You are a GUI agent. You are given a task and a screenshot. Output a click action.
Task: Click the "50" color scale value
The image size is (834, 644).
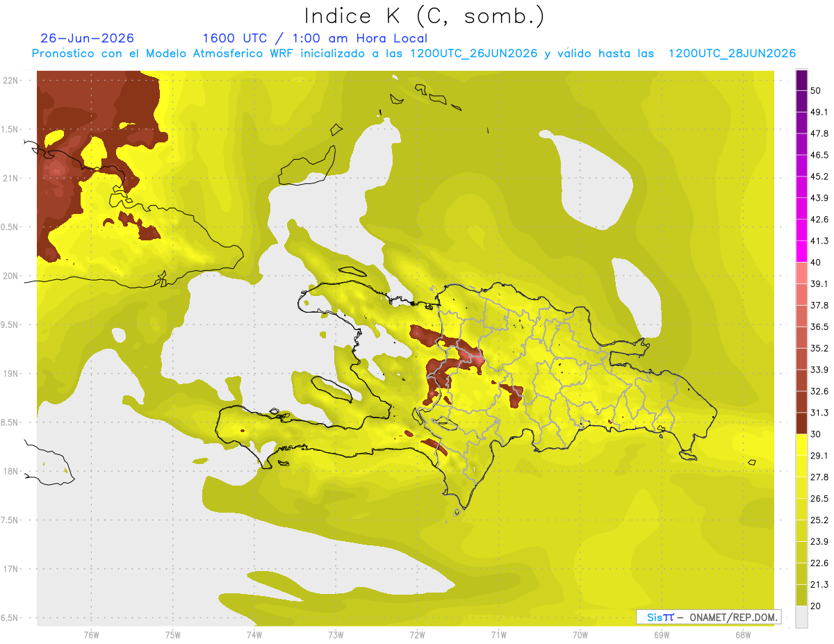click(817, 90)
